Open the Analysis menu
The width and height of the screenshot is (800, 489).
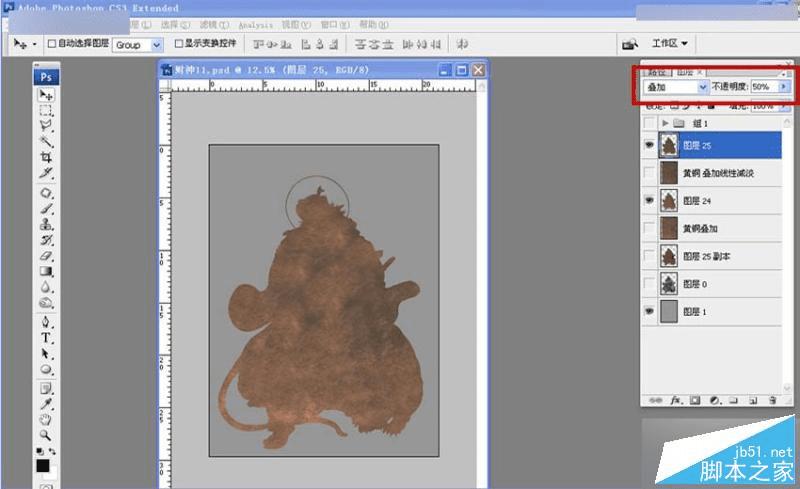[255, 24]
